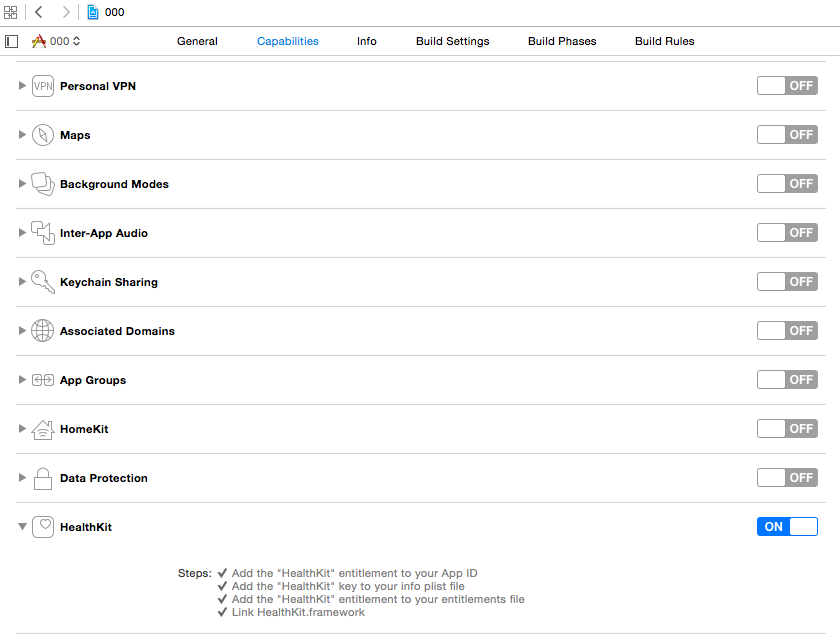840x644 pixels.
Task: Click the Background Modes icon
Action: [42, 183]
